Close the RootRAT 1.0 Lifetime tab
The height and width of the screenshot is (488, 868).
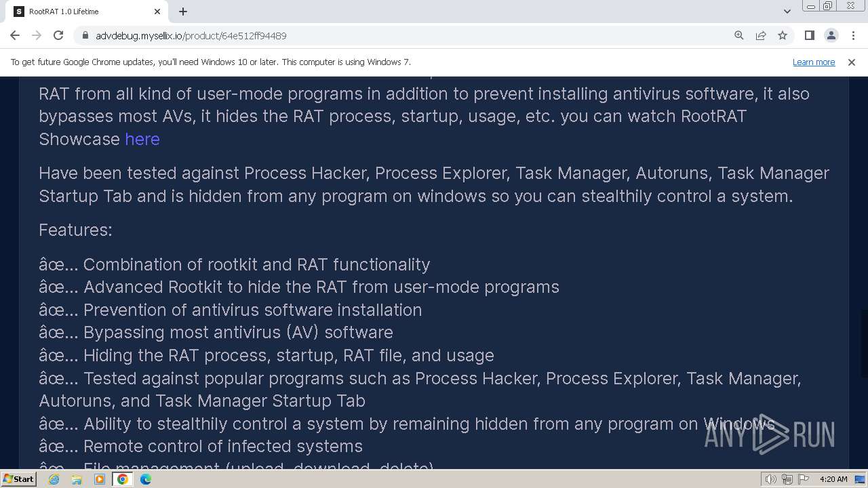157,12
